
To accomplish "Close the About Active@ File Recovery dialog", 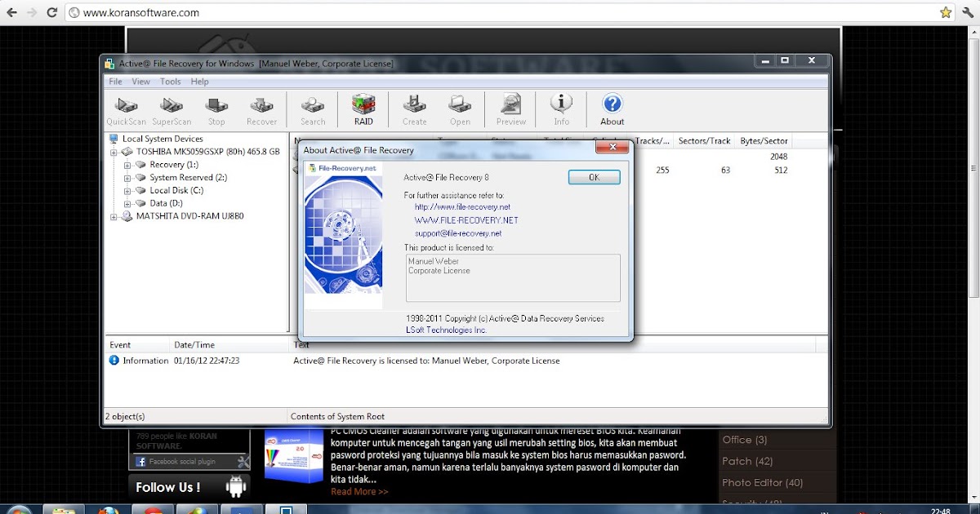I will [611, 148].
